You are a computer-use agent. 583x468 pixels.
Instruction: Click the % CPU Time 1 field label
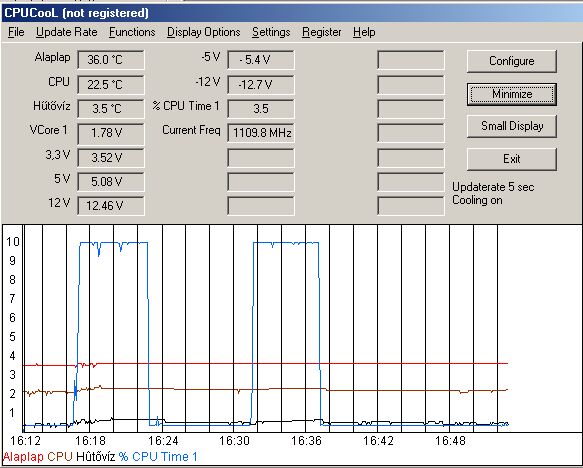tap(186, 106)
